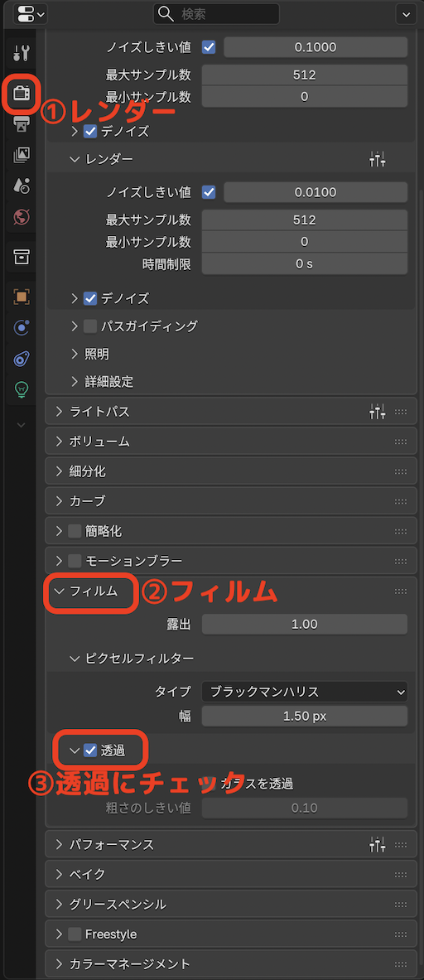Click the カラーマネージメント panel grip dots

tap(401, 963)
